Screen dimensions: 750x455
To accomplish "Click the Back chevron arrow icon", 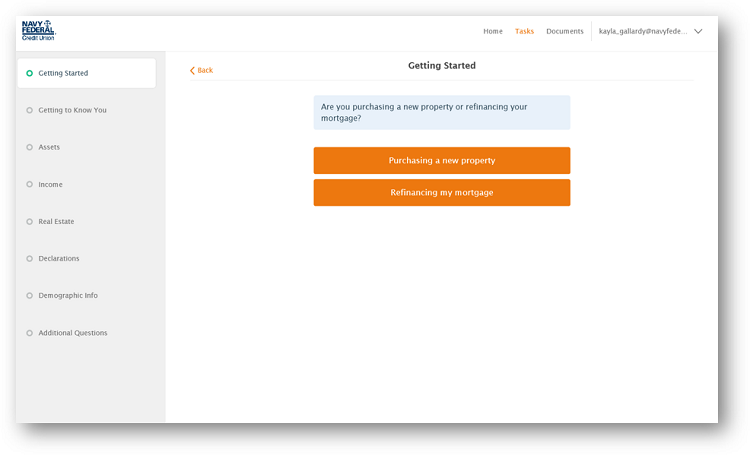I will tap(192, 71).
